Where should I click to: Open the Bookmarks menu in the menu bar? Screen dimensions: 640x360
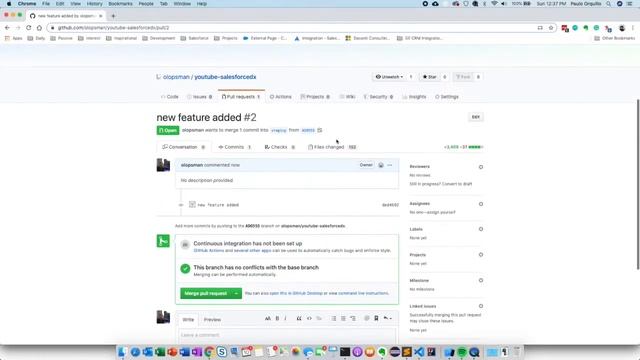120,4
